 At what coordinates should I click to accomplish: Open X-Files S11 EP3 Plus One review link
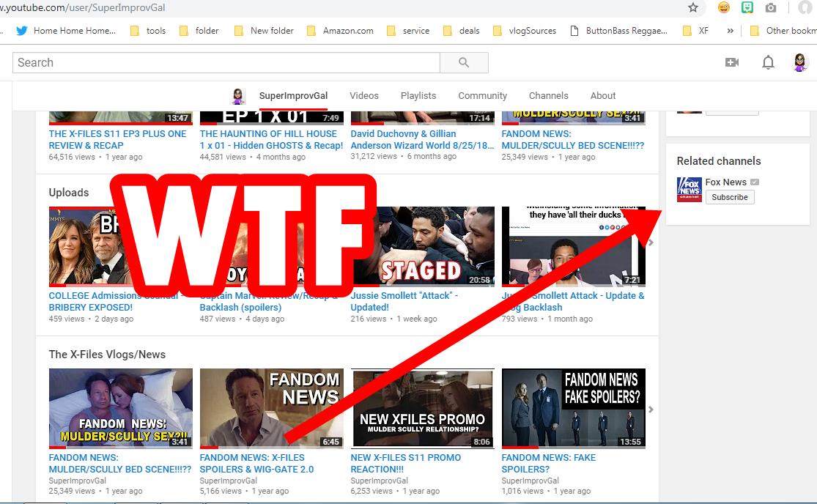pos(117,139)
